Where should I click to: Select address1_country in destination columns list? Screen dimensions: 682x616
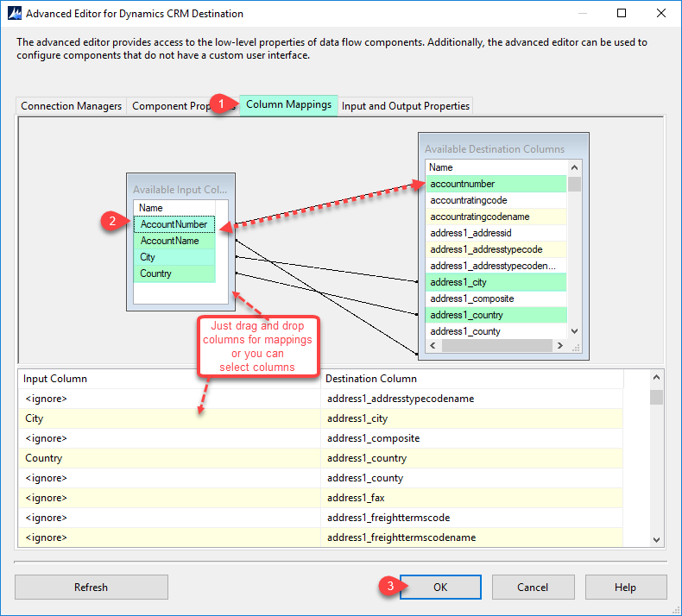point(496,315)
